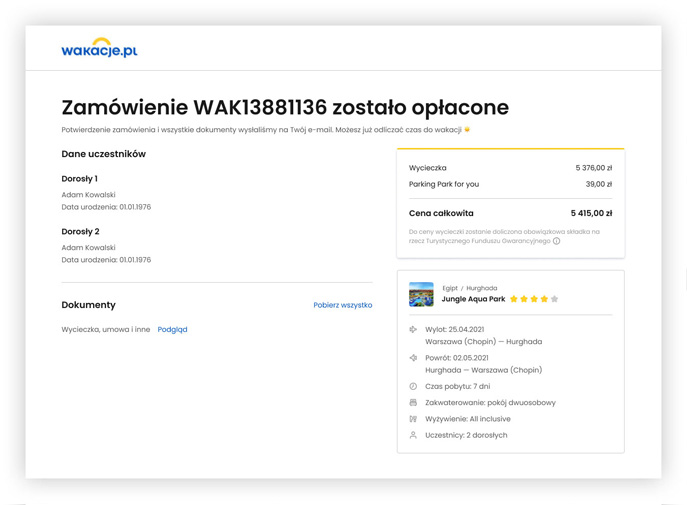
Task: Click Adam Kowalski under Dorosły 2
Action: (x=88, y=247)
